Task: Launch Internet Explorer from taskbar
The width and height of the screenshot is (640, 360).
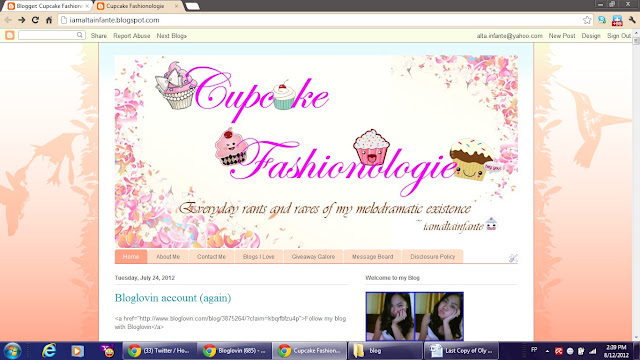Action: tap(49, 351)
